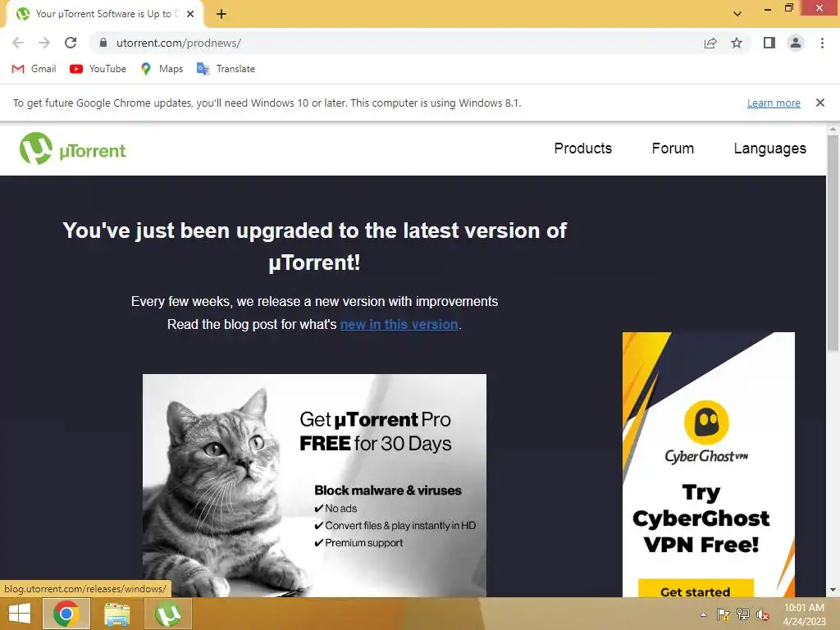Open Maps bookmark

pyautogui.click(x=162, y=69)
